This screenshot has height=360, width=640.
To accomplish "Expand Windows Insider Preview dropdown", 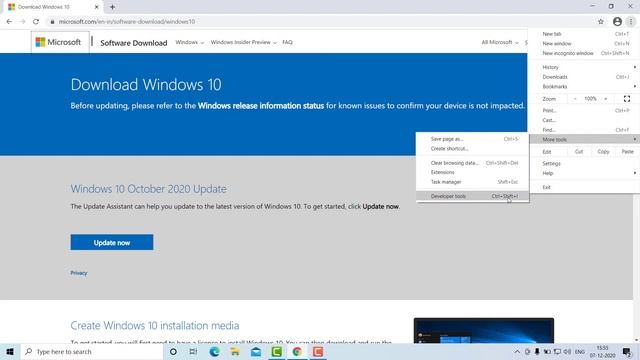I will point(243,42).
